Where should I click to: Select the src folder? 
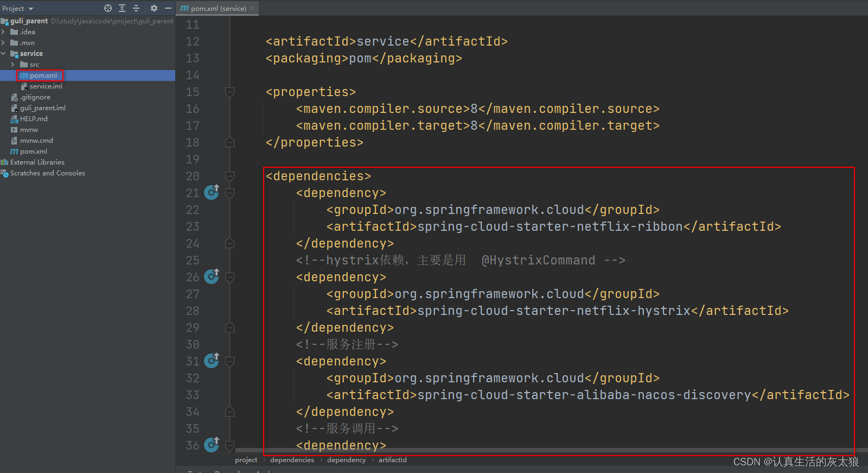(30, 65)
